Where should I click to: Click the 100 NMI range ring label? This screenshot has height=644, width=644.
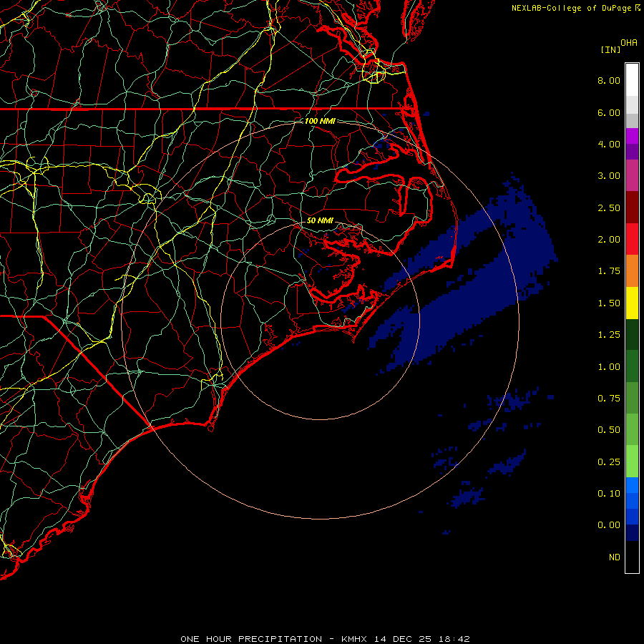pos(320,121)
